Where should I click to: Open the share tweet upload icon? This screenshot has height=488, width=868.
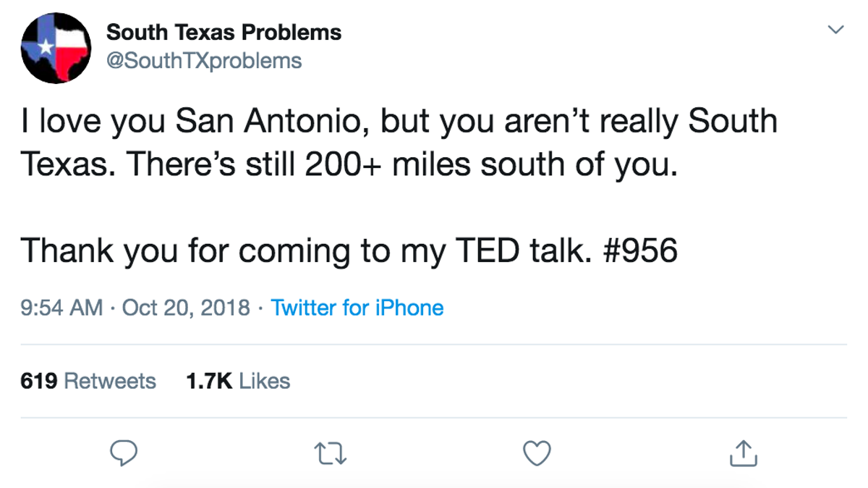743,453
